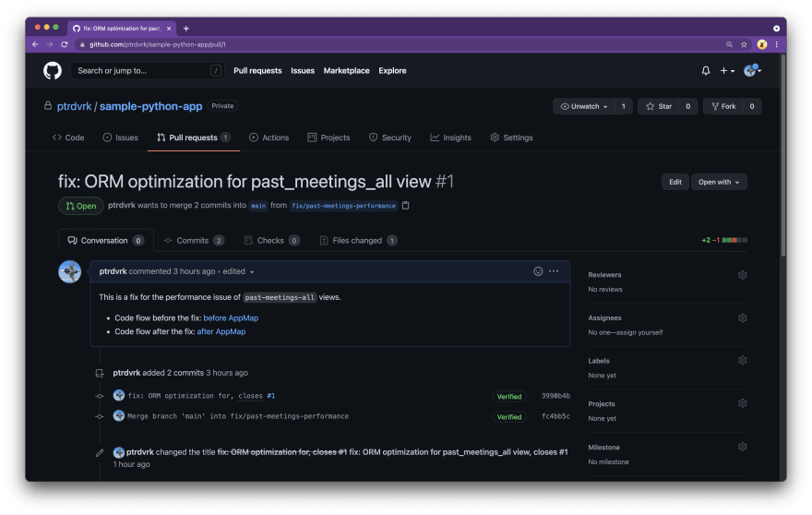
Task: Open the Chrome three-dot menu
Action: pyautogui.click(x=776, y=44)
